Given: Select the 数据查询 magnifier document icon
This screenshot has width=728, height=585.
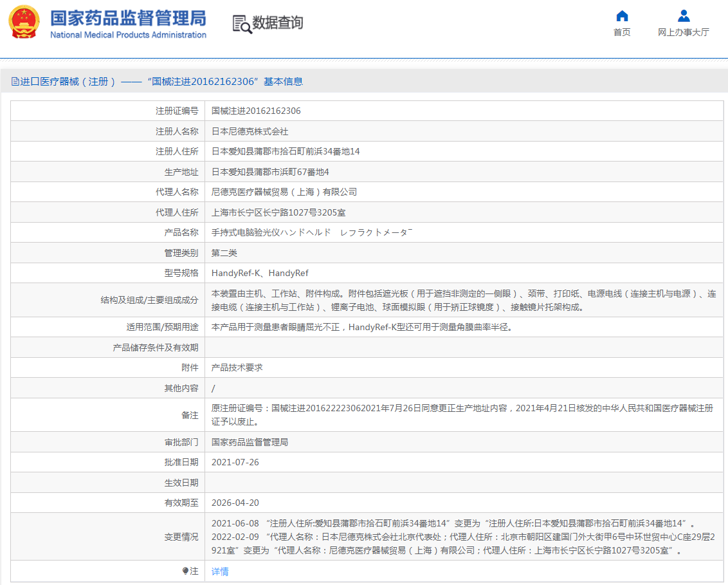Looking at the screenshot, I should click(241, 24).
